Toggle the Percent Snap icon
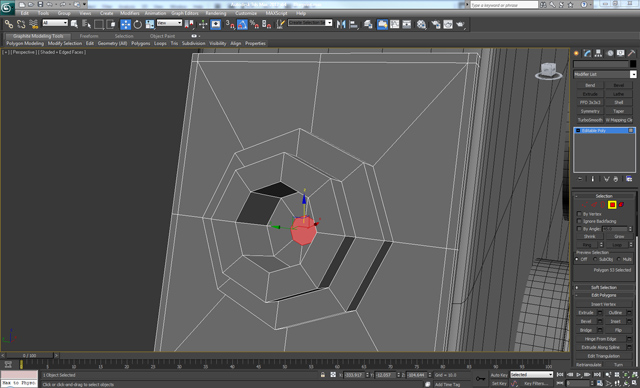Image resolution: width=640 pixels, height=388 pixels. (x=254, y=24)
